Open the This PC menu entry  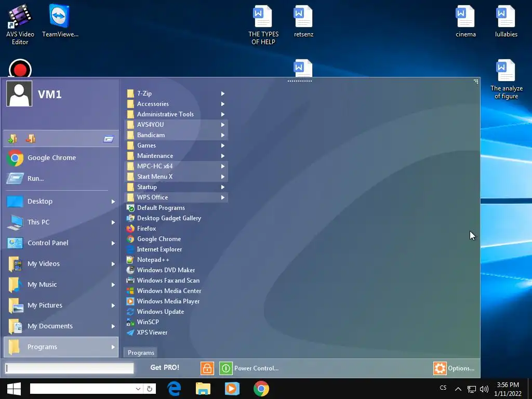(61, 222)
